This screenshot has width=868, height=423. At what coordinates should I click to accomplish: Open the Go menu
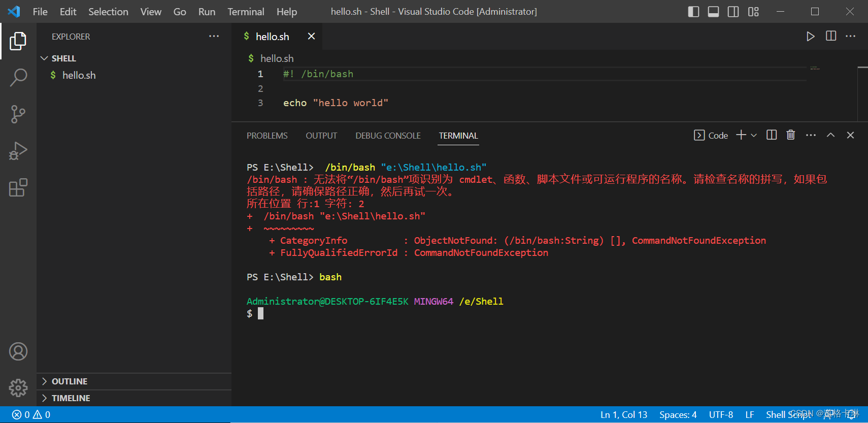pos(180,12)
